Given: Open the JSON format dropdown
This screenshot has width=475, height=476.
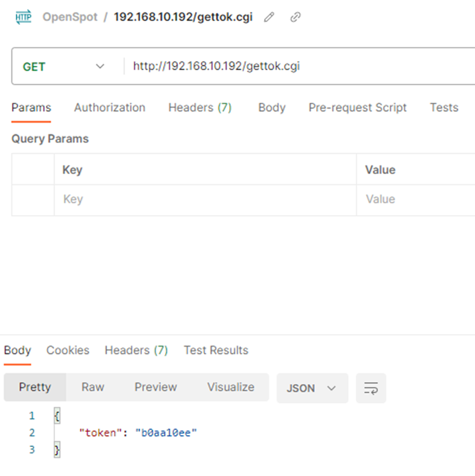Looking at the screenshot, I should (x=312, y=388).
